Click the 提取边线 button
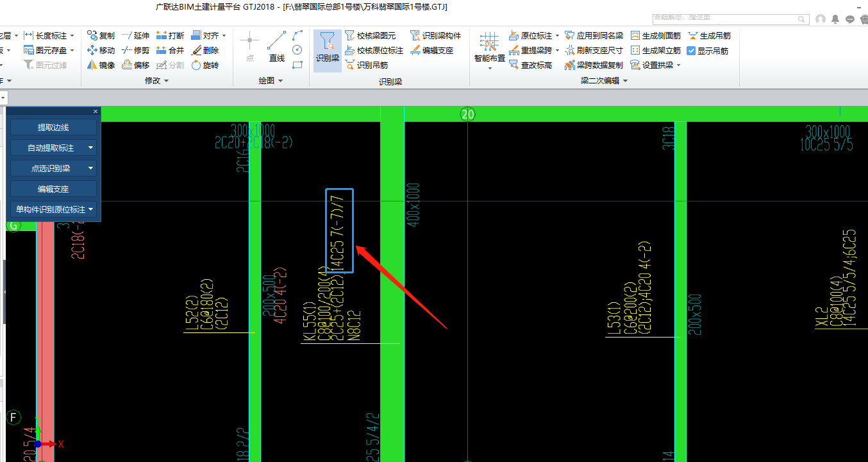 pos(53,127)
